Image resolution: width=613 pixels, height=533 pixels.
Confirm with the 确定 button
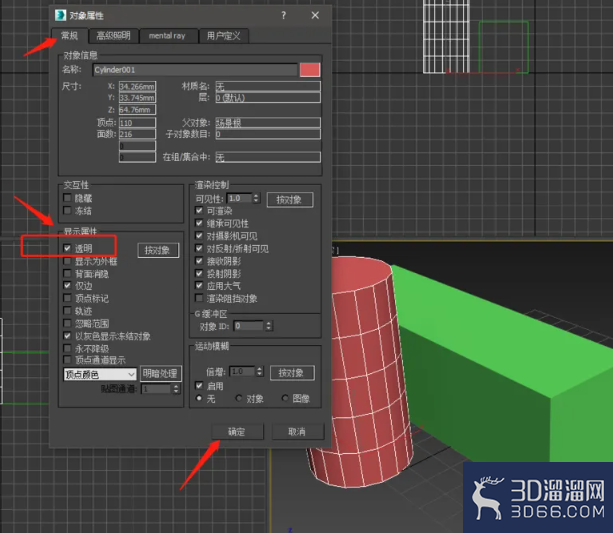pos(237,432)
